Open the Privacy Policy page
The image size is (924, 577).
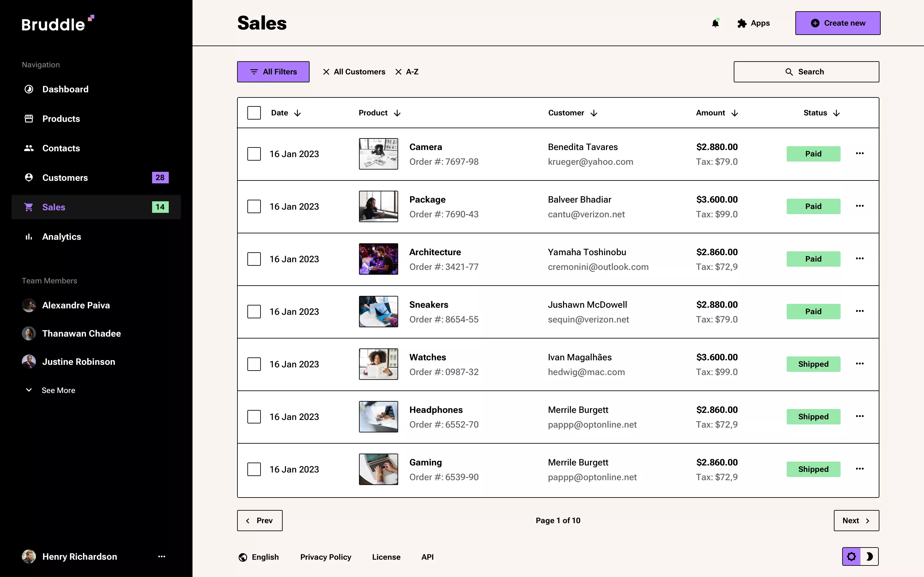(x=325, y=557)
